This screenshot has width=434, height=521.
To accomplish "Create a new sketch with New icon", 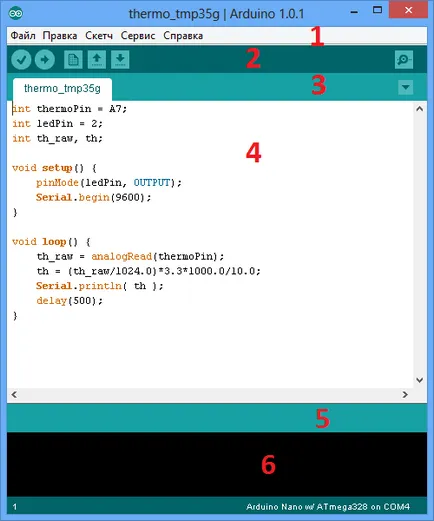I will tap(73, 60).
